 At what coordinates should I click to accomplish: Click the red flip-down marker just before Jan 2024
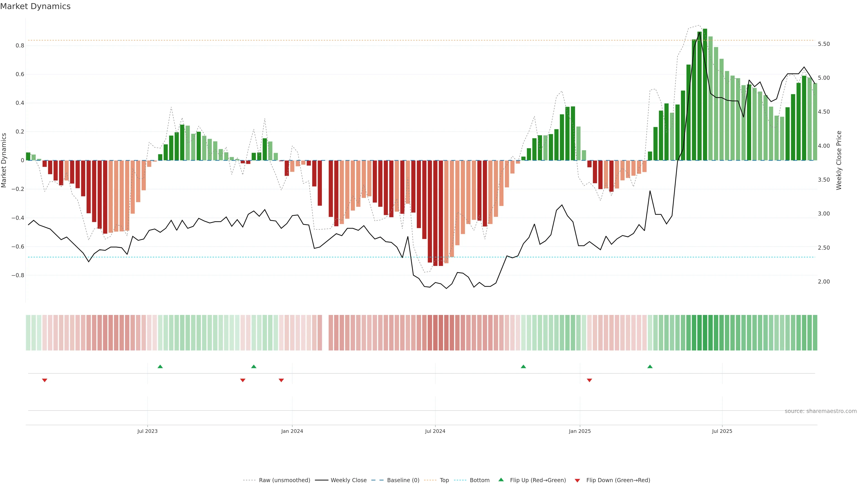[x=281, y=380]
